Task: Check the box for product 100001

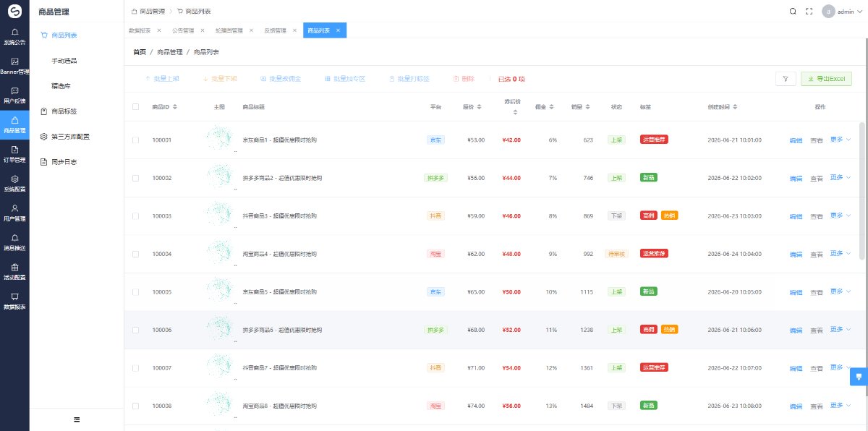Action: [135, 140]
